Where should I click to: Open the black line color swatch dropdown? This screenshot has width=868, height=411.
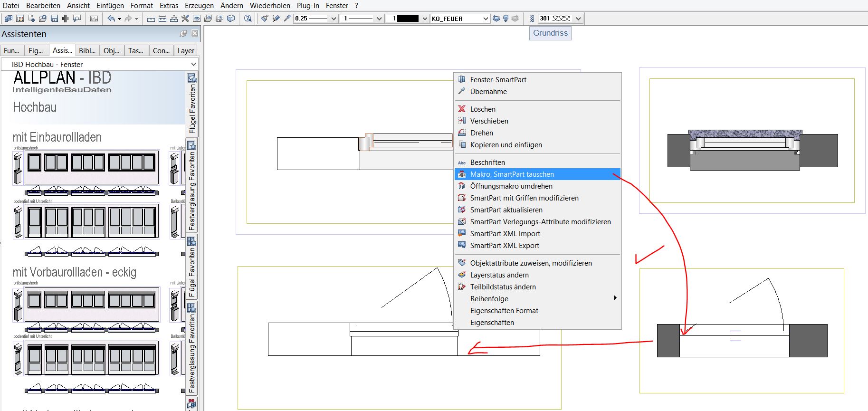point(425,19)
